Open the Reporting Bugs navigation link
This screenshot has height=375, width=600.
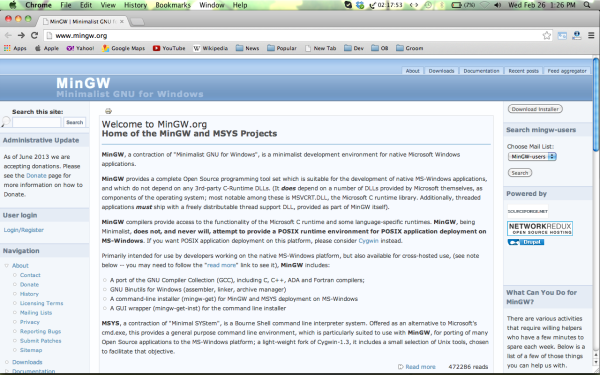point(40,331)
